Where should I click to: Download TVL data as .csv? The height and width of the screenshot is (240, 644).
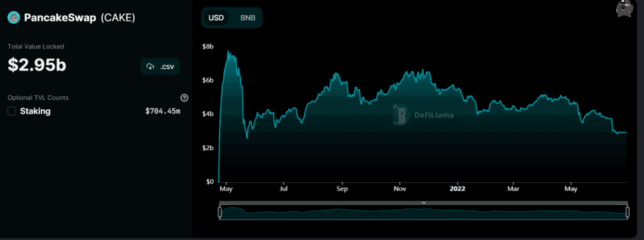[160, 67]
